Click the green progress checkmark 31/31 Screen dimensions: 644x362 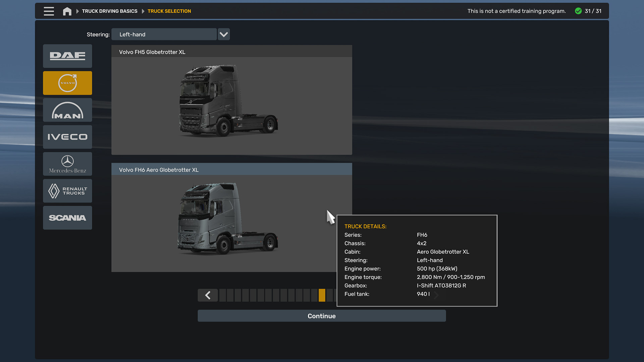(578, 11)
